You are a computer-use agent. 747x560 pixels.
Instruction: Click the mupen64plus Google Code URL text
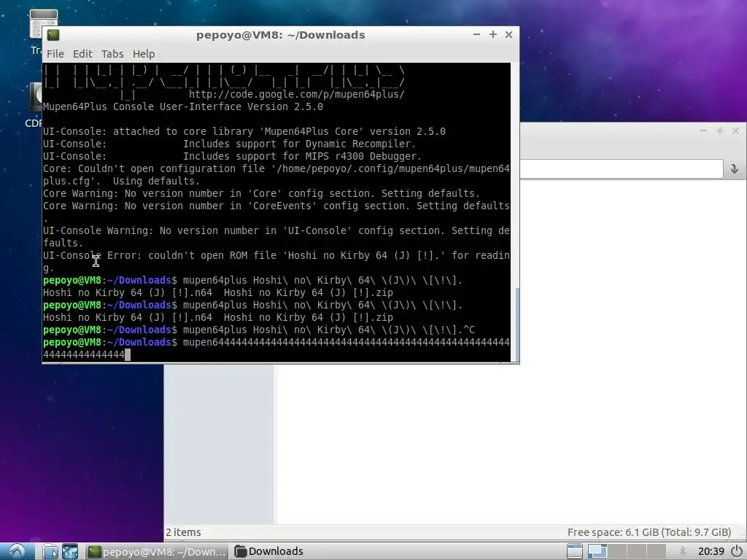point(297,94)
